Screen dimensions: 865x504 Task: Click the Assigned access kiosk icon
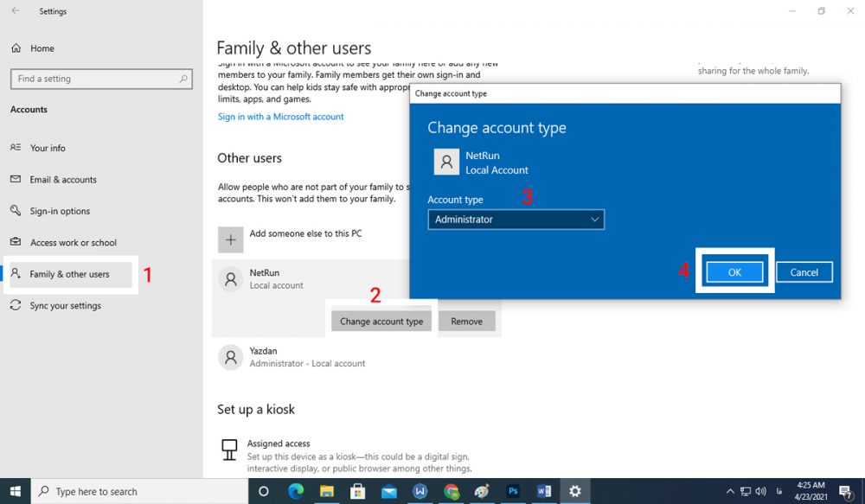(229, 450)
